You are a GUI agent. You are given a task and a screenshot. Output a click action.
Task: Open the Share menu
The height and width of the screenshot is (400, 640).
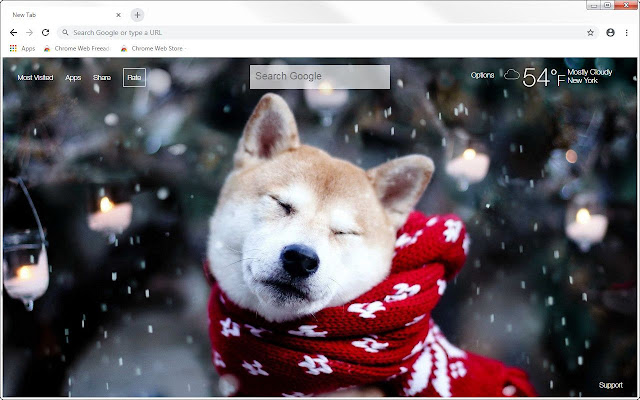102,78
